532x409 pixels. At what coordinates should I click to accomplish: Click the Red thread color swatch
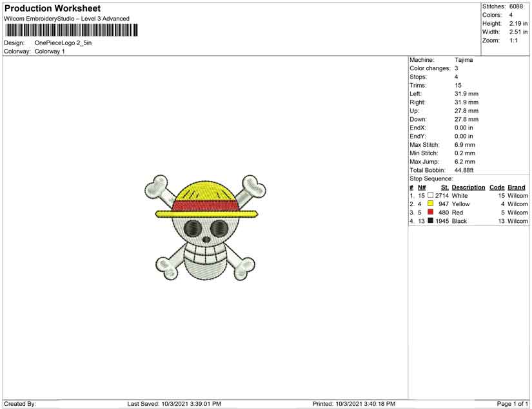(x=431, y=212)
